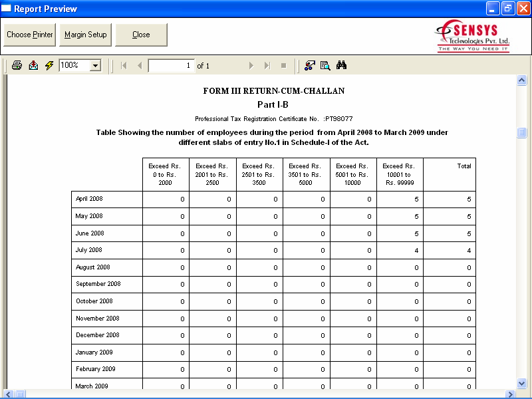Go to next page arrow
The height and width of the screenshot is (399, 532).
(x=251, y=65)
